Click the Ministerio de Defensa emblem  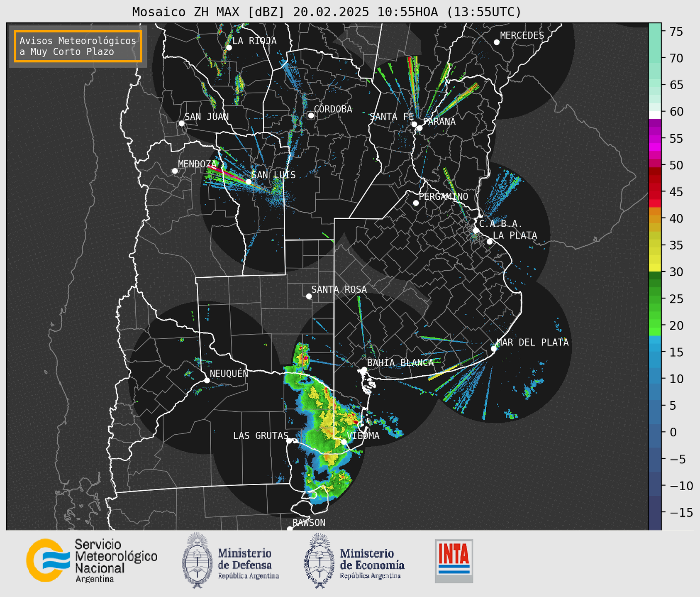click(198, 560)
